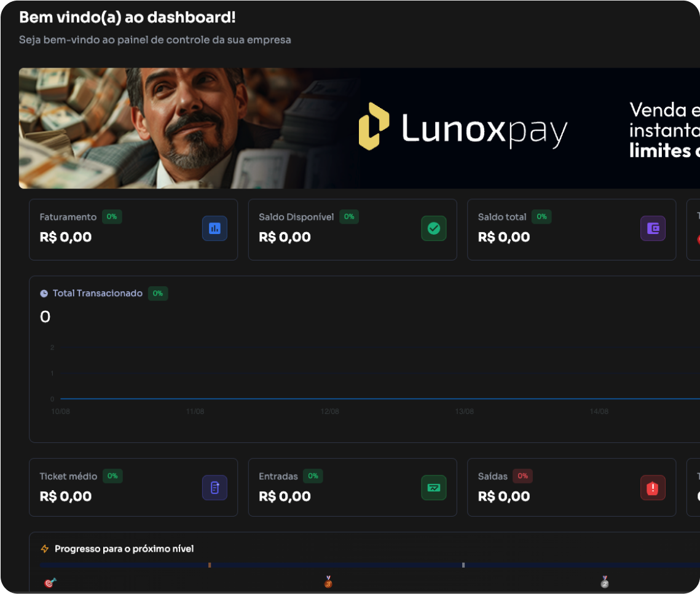The width and height of the screenshot is (700, 594).
Task: Click the Faturamento R$ 0,00 value
Action: coord(66,237)
